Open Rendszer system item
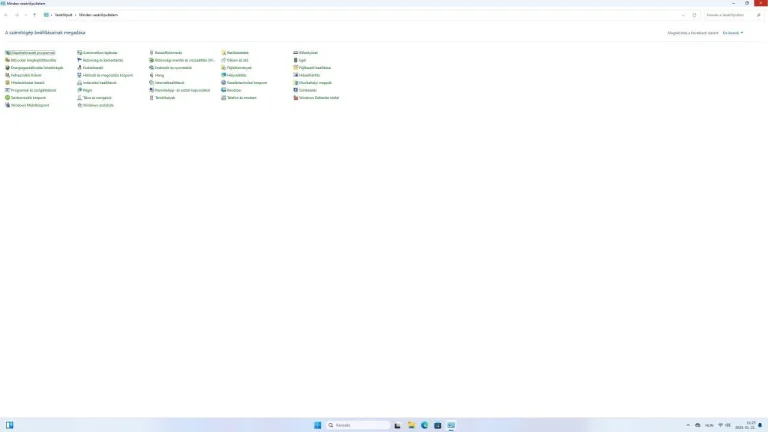This screenshot has height=432, width=768. (231, 90)
